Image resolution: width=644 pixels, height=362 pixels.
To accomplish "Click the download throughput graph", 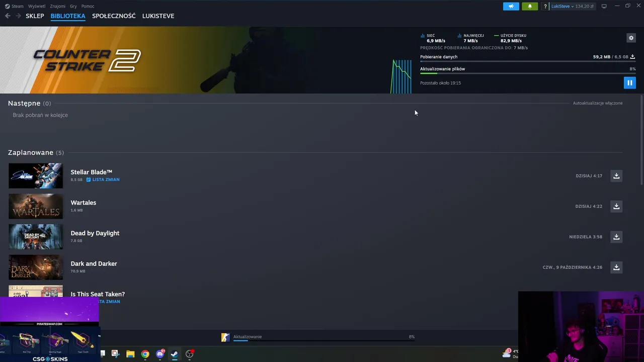I will (401, 76).
